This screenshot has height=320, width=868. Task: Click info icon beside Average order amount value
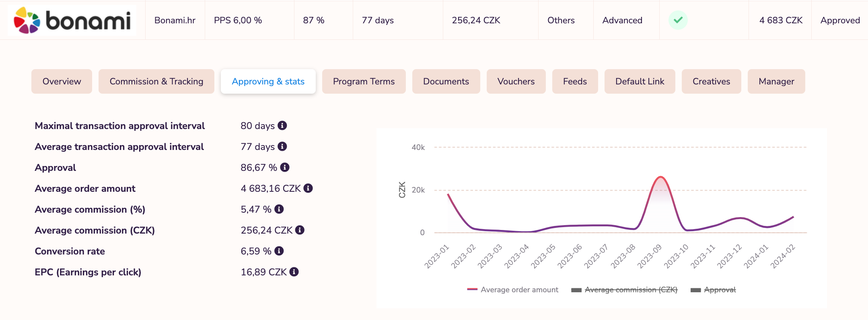click(x=308, y=188)
